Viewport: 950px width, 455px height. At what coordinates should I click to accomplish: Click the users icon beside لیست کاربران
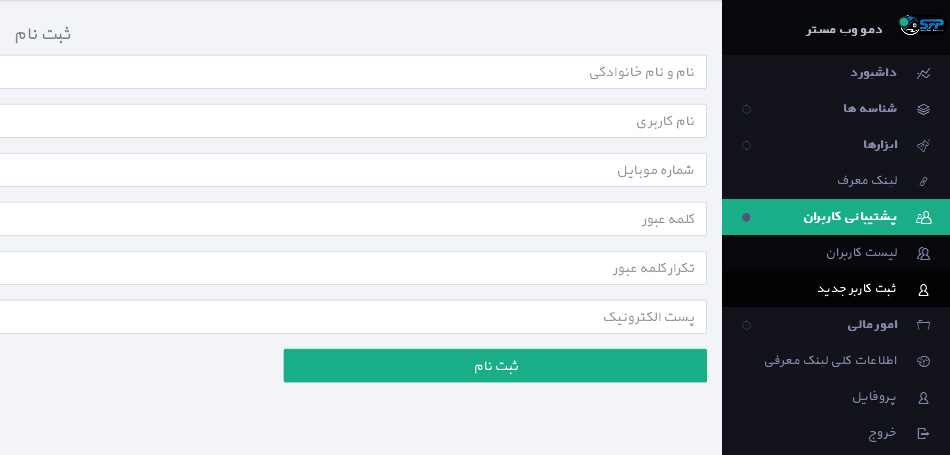923,253
